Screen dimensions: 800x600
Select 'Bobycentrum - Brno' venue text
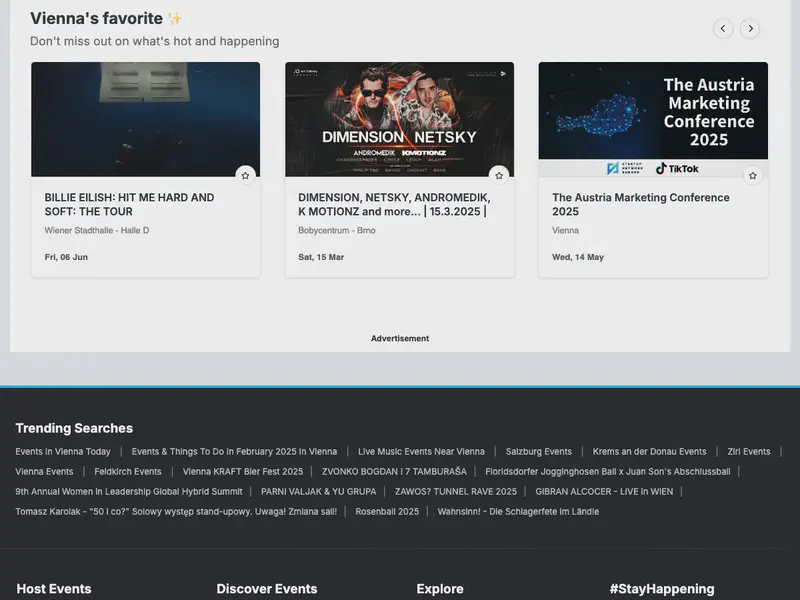pyautogui.click(x=337, y=231)
